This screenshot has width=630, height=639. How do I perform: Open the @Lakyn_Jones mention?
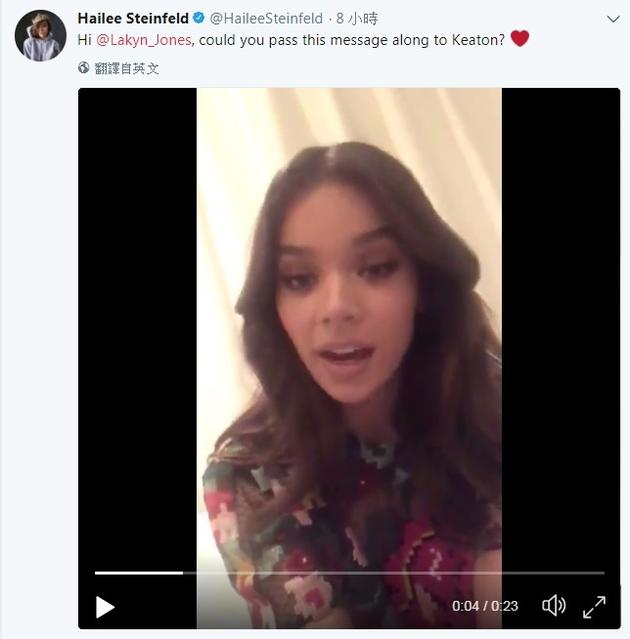(145, 39)
